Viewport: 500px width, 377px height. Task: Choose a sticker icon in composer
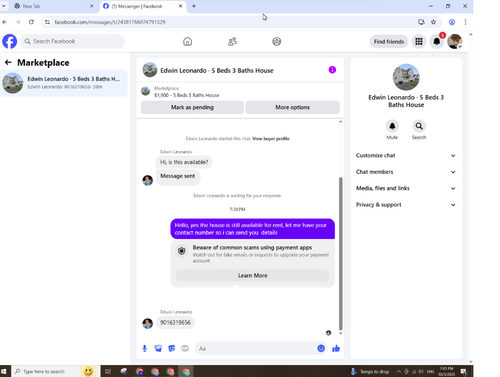tap(171, 348)
